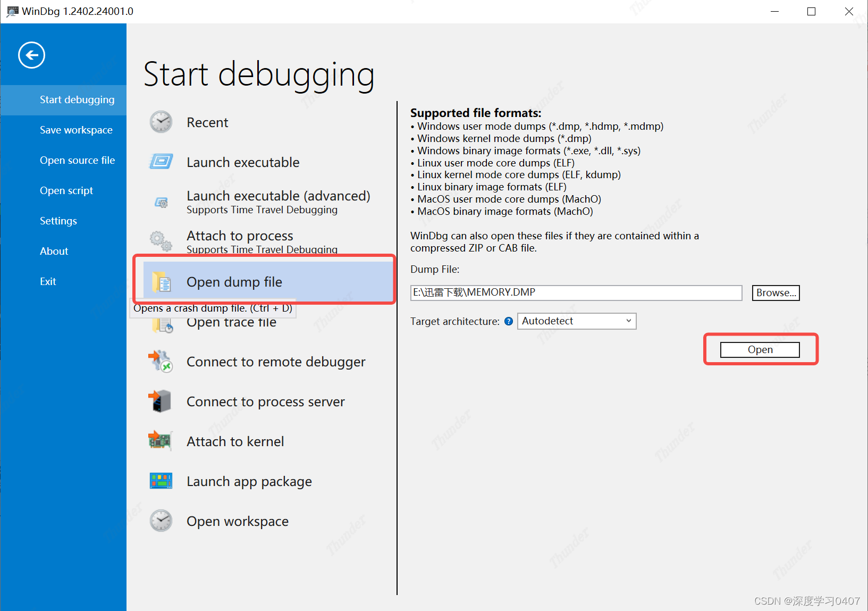Click the Connect to process server icon
Image resolution: width=868 pixels, height=611 pixels.
coord(159,401)
